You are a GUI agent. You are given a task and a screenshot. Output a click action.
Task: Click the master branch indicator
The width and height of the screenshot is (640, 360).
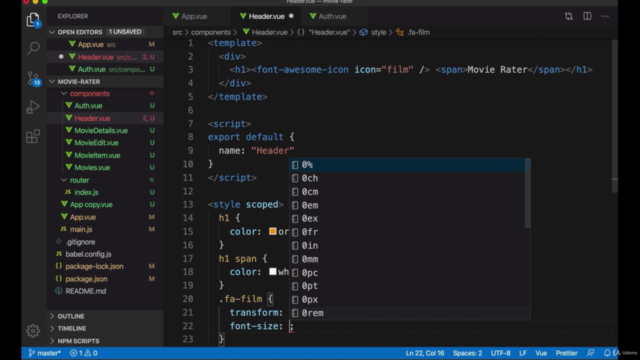pos(44,353)
